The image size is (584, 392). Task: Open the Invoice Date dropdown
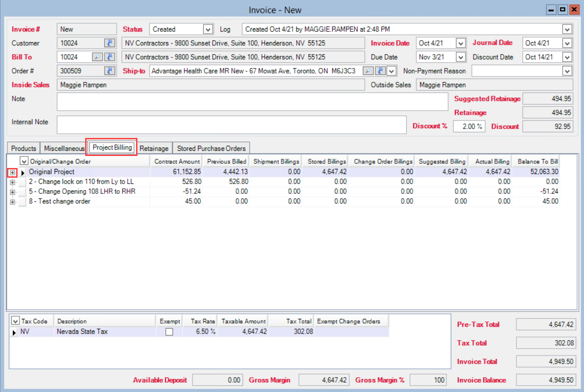coord(460,43)
